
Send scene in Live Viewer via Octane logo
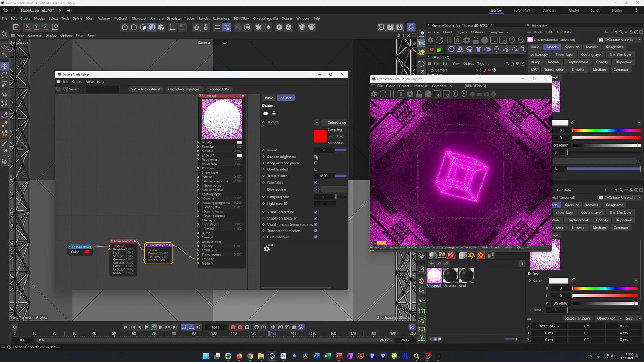(374, 94)
